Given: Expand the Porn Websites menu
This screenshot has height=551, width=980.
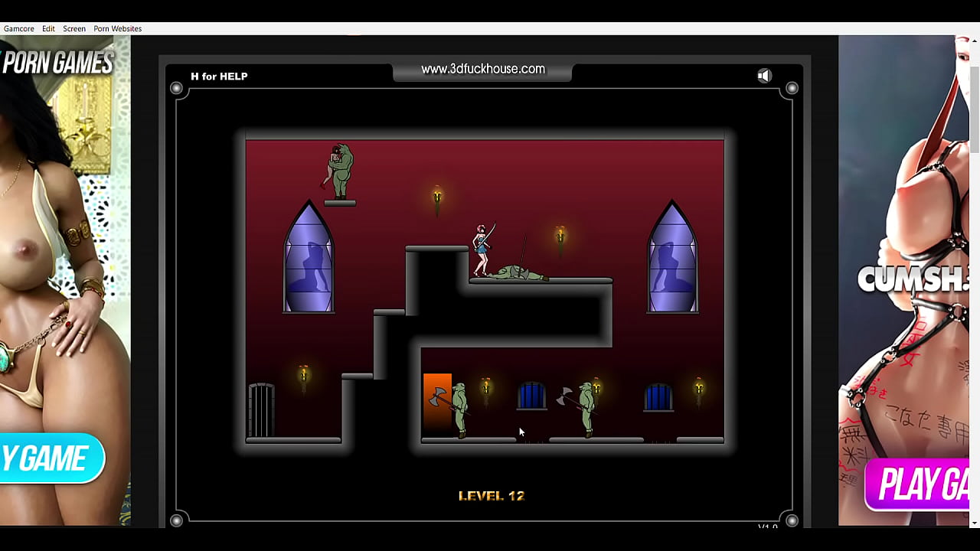Looking at the screenshot, I should point(117,29).
